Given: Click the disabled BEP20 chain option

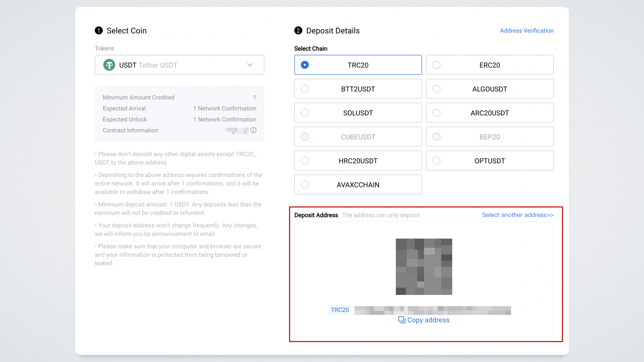Looking at the screenshot, I should click(x=489, y=137).
